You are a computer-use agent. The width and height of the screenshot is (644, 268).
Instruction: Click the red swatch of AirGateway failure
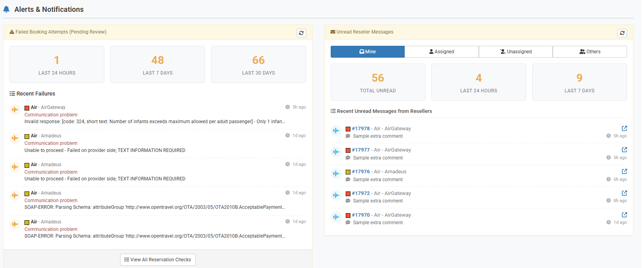pyautogui.click(x=27, y=108)
